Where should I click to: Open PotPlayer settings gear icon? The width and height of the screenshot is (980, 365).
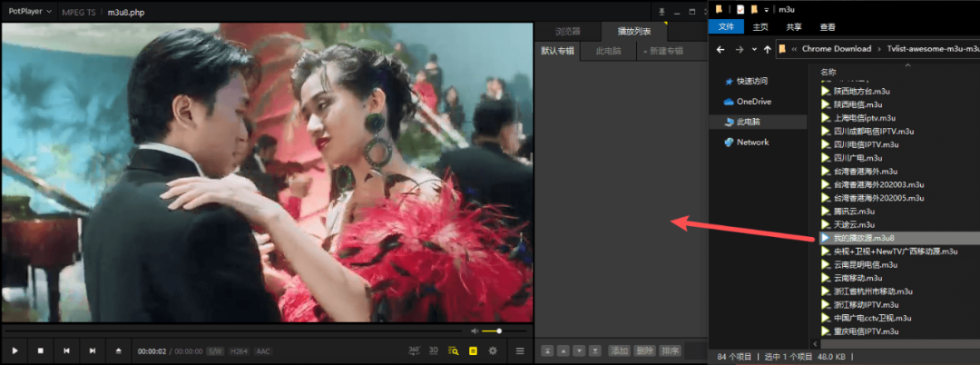[x=493, y=350]
